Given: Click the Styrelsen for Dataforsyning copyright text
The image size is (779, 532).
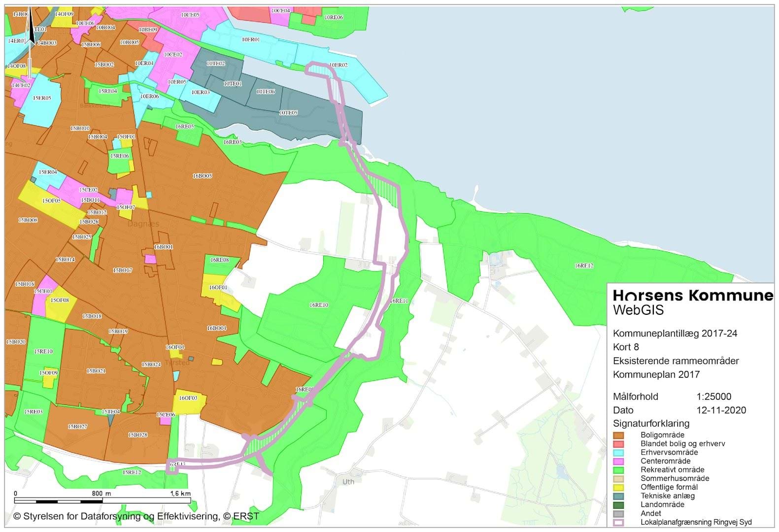Looking at the screenshot, I should (136, 516).
